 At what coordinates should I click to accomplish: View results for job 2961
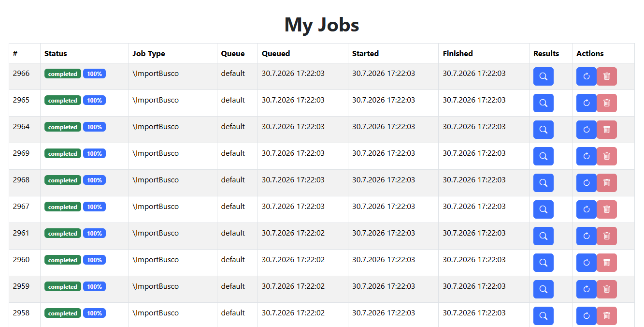tap(543, 236)
